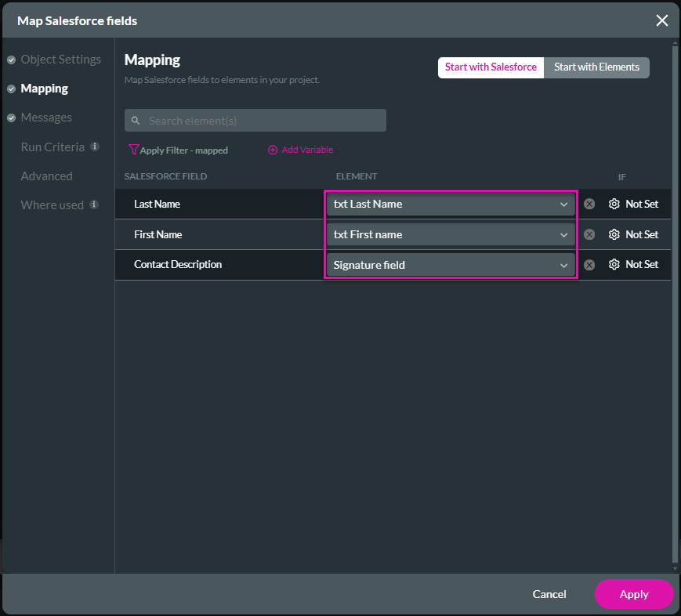Click the Mapping step completion indicator
The image size is (681, 616).
point(10,88)
